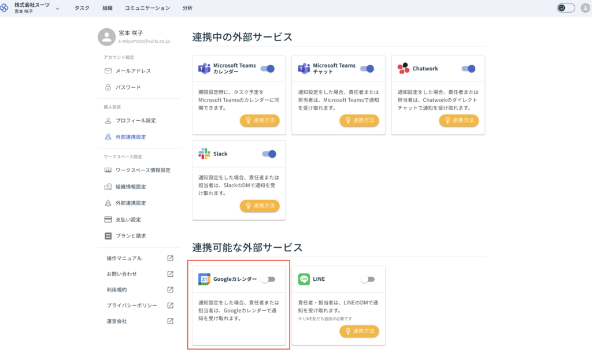
Task: Click the Google Calendar service icon
Action: pyautogui.click(x=204, y=279)
